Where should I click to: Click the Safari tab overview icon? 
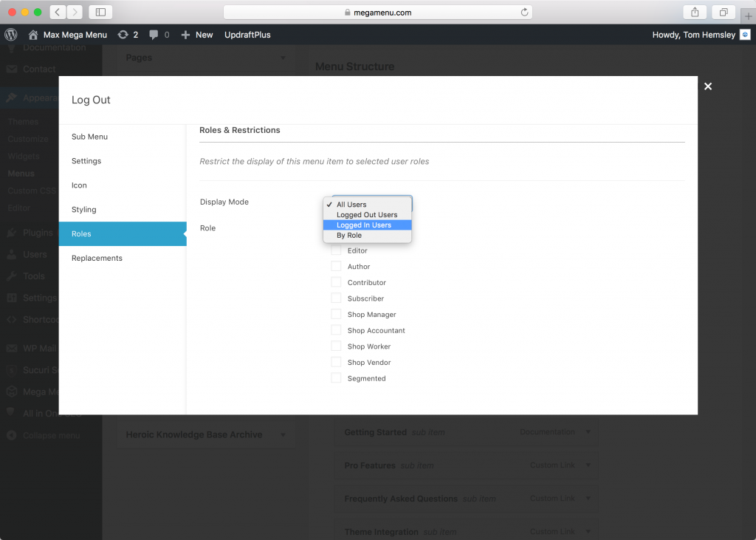[724, 12]
